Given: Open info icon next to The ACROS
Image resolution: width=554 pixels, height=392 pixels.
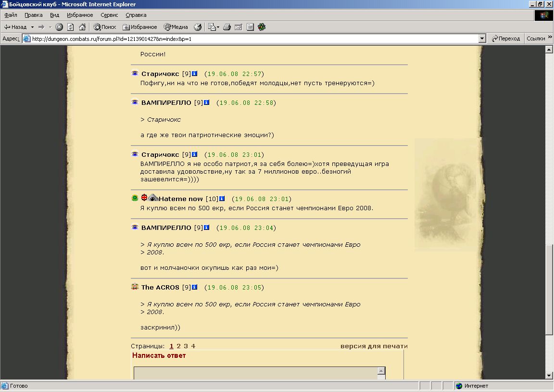Looking at the screenshot, I should click(194, 287).
